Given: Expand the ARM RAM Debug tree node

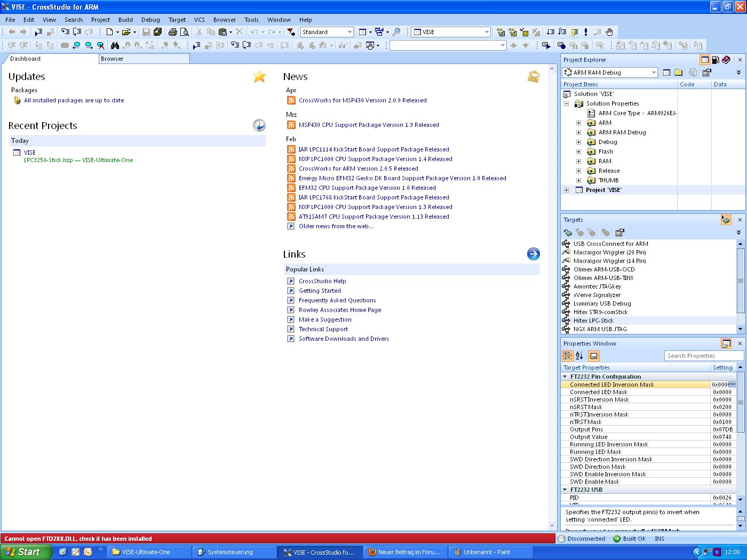Looking at the screenshot, I should coord(578,132).
